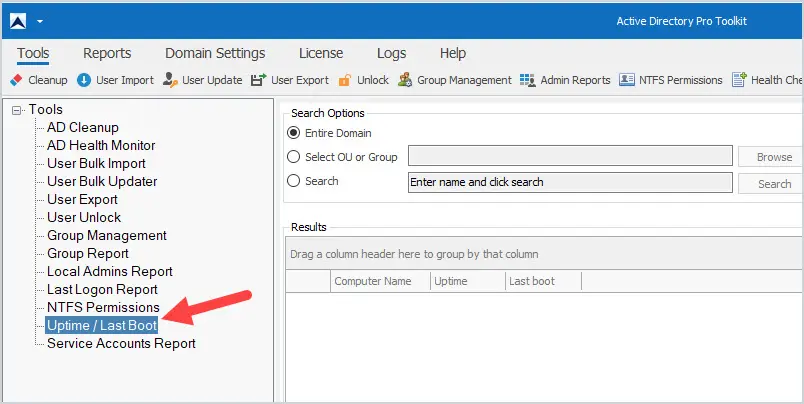Click the User Update person icon

(170, 80)
